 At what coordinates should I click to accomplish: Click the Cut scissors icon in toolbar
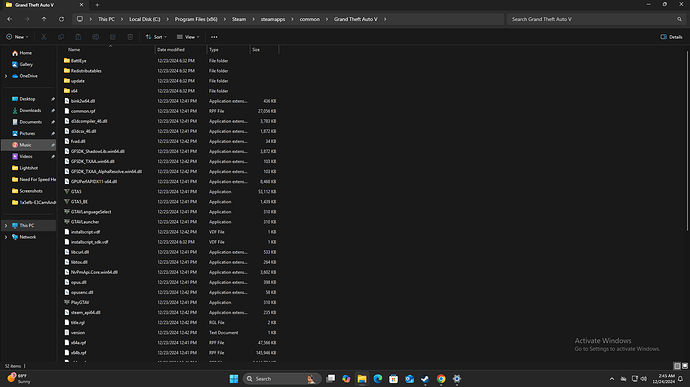click(x=44, y=37)
